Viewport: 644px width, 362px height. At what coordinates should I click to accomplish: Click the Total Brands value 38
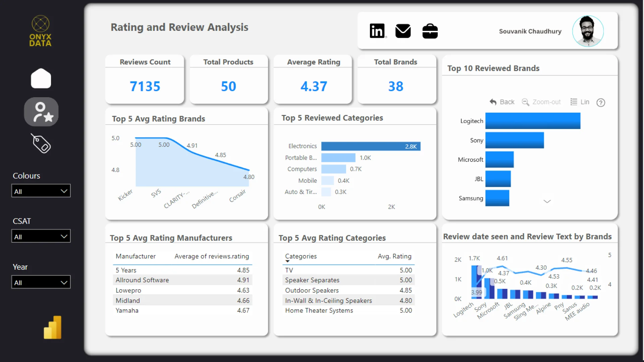pos(396,86)
